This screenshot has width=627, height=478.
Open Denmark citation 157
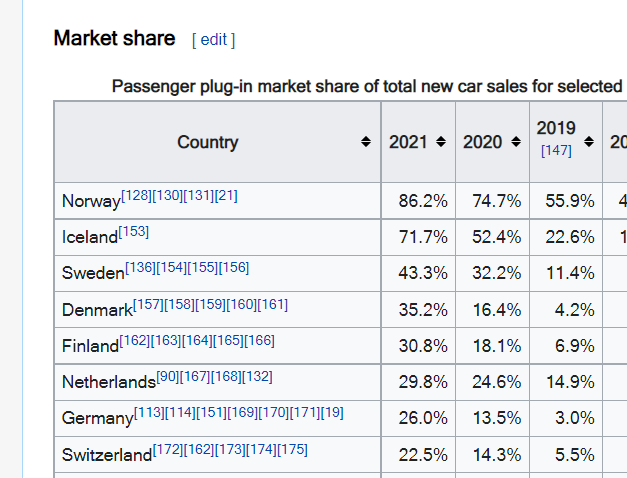[148, 304]
